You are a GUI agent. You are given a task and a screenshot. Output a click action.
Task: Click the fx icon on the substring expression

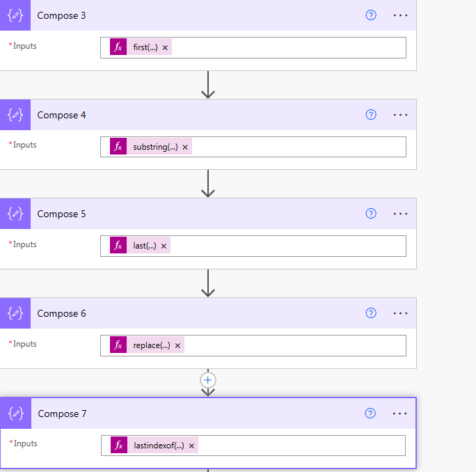coord(118,146)
